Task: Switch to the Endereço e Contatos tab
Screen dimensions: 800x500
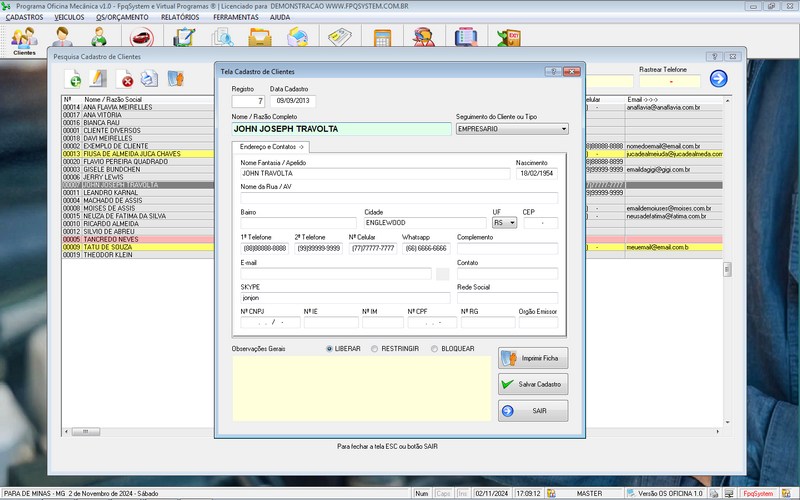Action: (x=270, y=148)
